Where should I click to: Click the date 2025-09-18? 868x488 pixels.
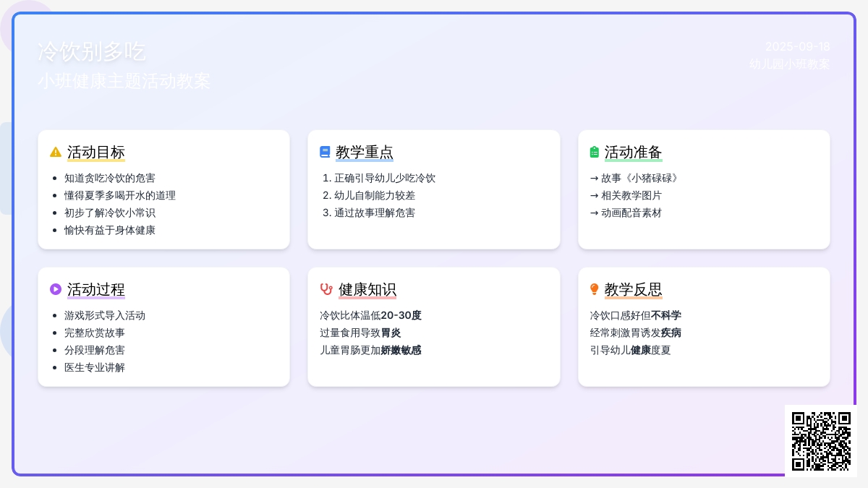tap(797, 46)
